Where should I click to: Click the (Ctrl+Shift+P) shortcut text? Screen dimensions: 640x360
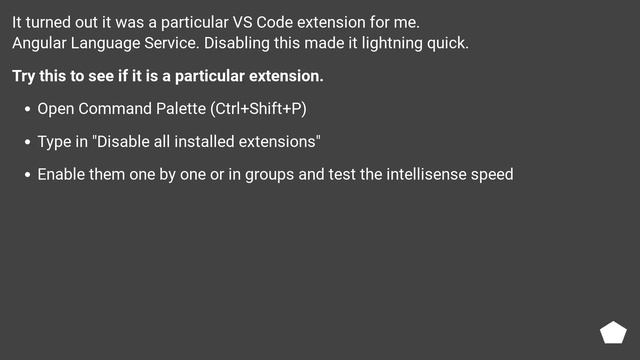click(x=258, y=109)
